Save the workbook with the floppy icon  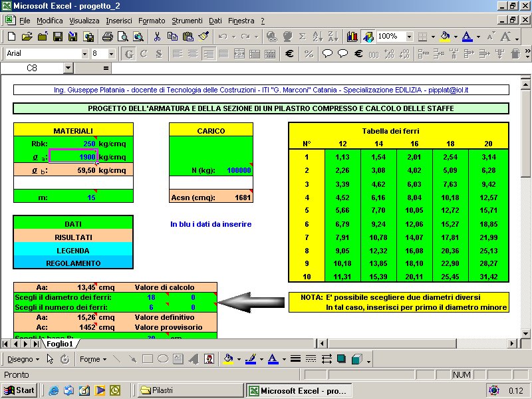point(58,37)
